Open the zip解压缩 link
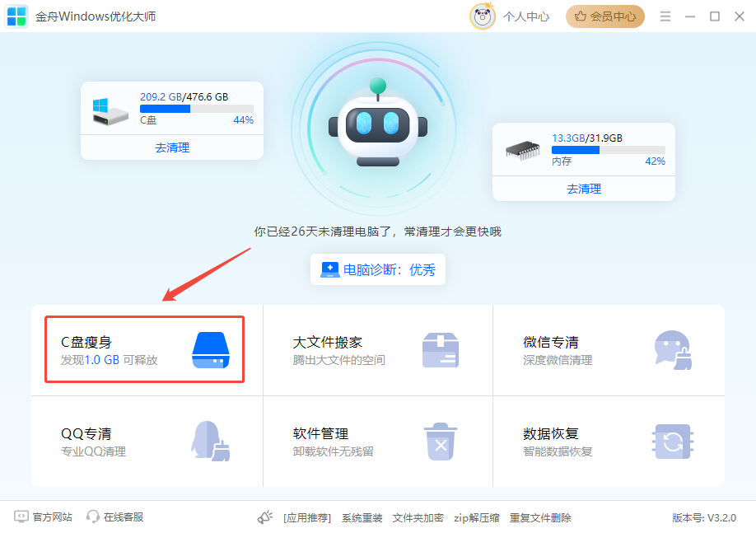 [x=476, y=518]
